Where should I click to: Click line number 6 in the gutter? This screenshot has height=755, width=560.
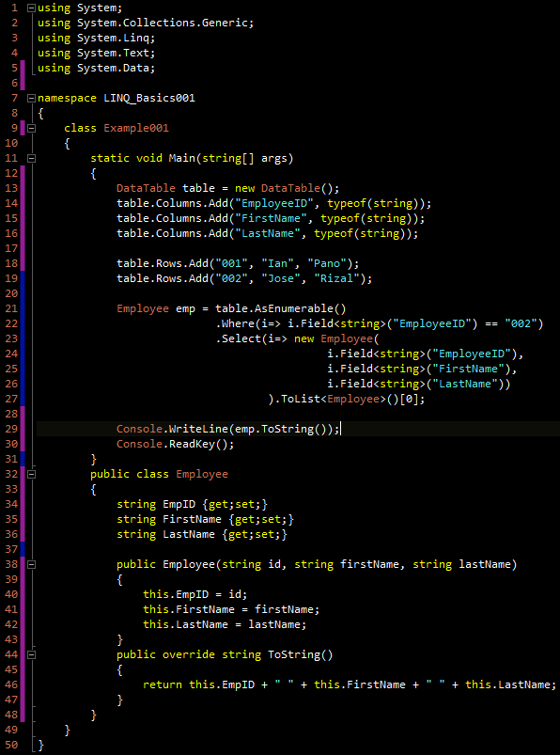[15, 83]
